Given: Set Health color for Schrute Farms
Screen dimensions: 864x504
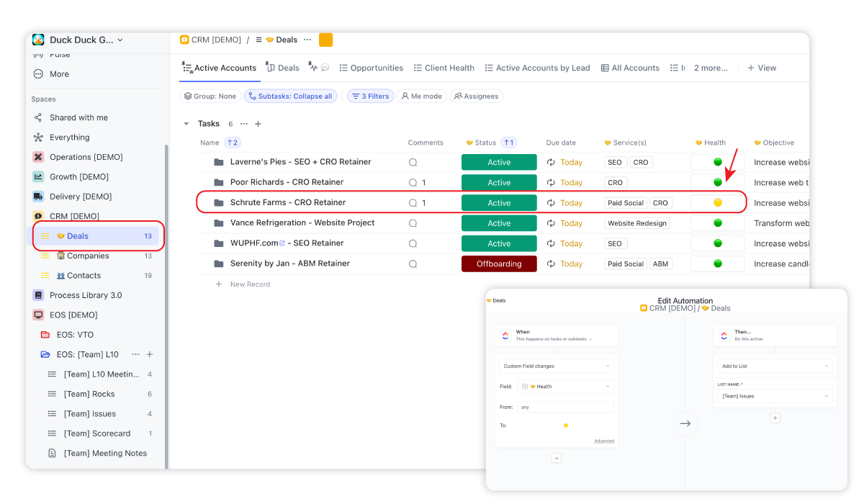Looking at the screenshot, I should click(x=718, y=203).
